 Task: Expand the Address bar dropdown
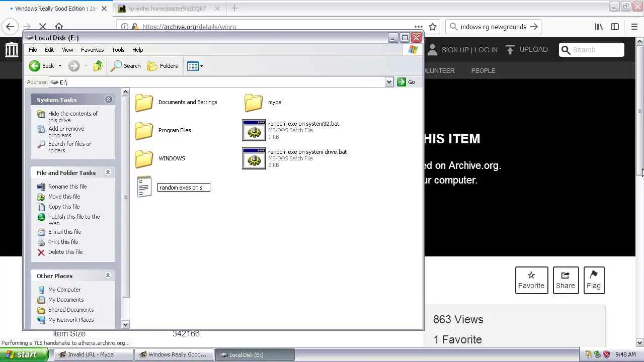[x=389, y=82]
